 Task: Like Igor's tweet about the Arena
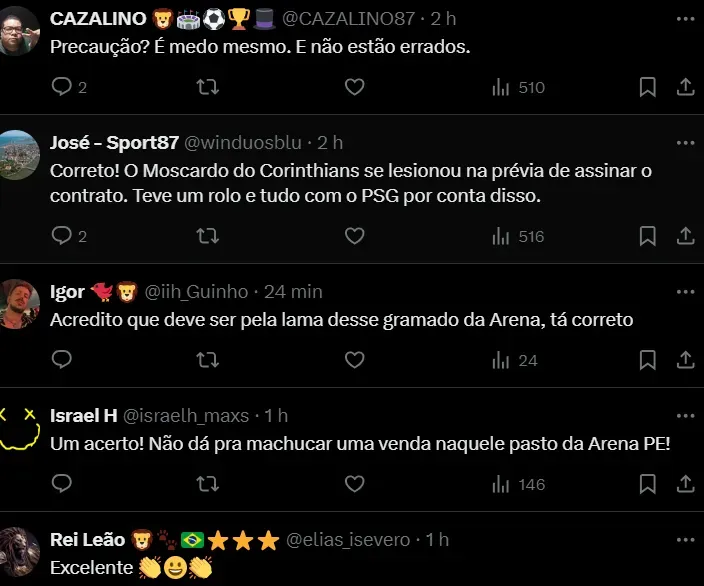coord(354,360)
